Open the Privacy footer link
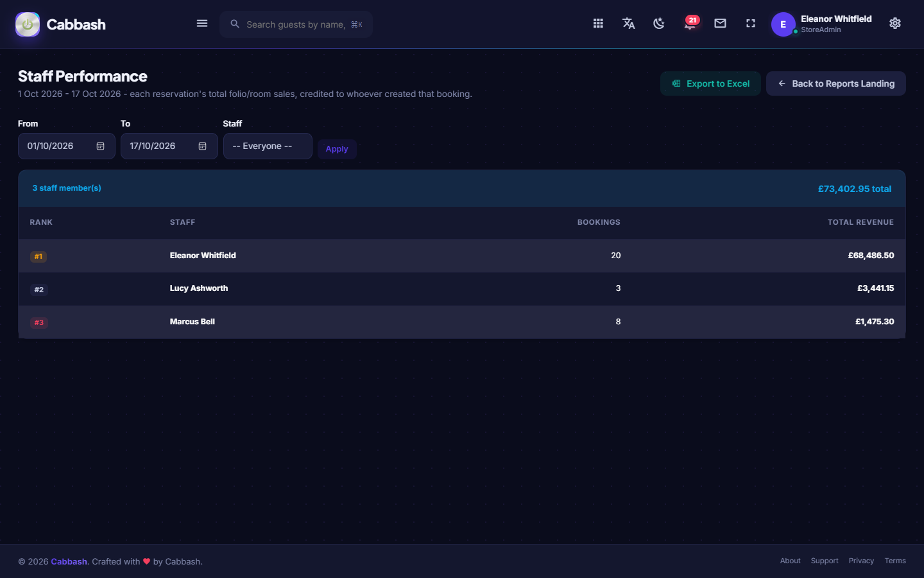924x578 pixels. pos(861,561)
